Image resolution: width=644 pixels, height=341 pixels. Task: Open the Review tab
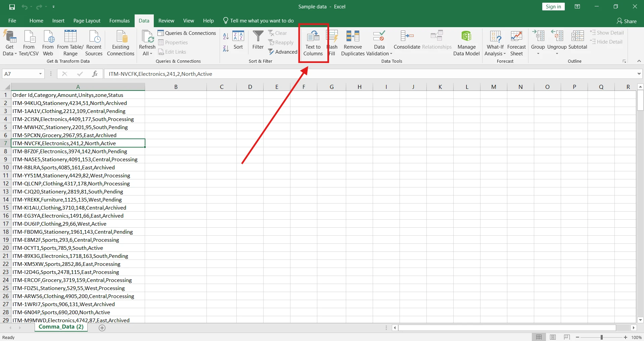[x=166, y=20]
